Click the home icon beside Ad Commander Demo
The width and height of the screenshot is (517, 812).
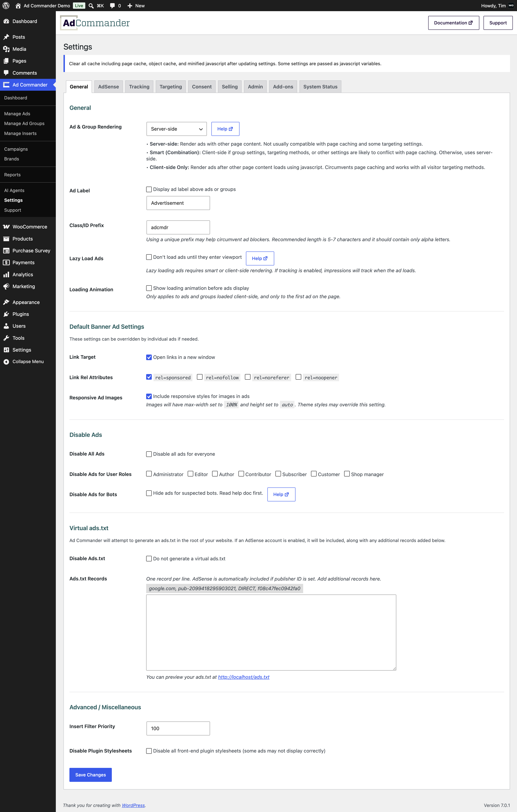coord(18,6)
